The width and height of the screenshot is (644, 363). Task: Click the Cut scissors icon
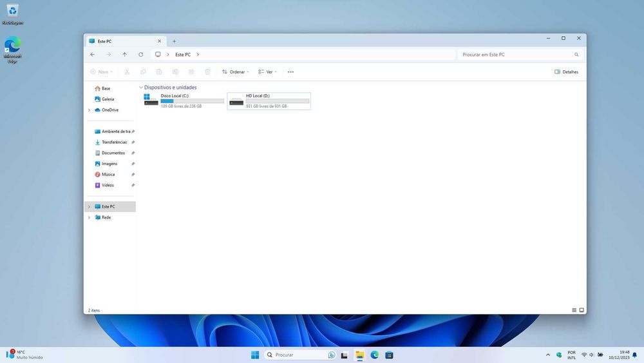pos(127,72)
